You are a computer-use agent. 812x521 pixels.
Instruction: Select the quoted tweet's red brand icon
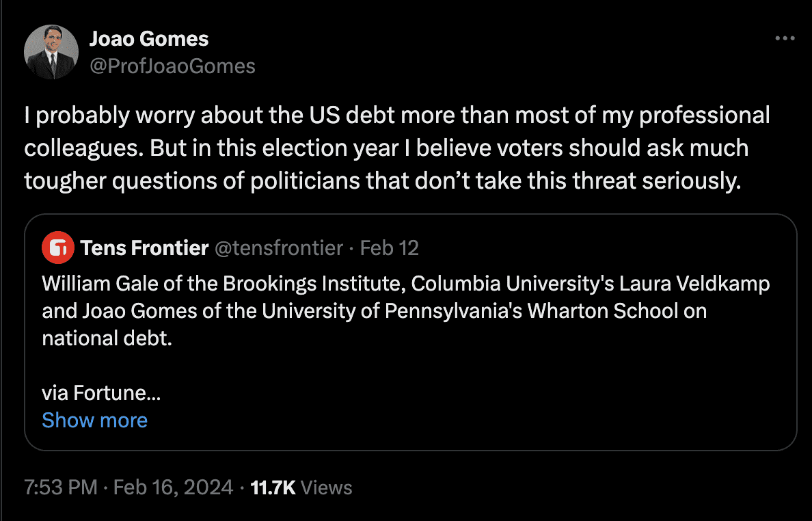[58, 248]
